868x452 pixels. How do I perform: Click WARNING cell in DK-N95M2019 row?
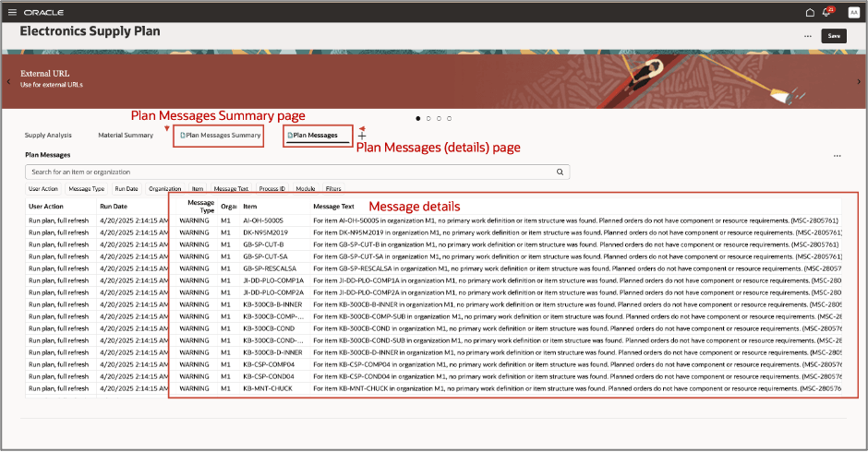tap(194, 232)
